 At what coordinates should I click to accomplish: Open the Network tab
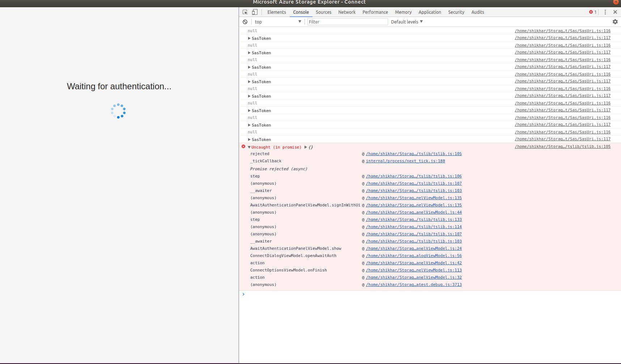[347, 12]
